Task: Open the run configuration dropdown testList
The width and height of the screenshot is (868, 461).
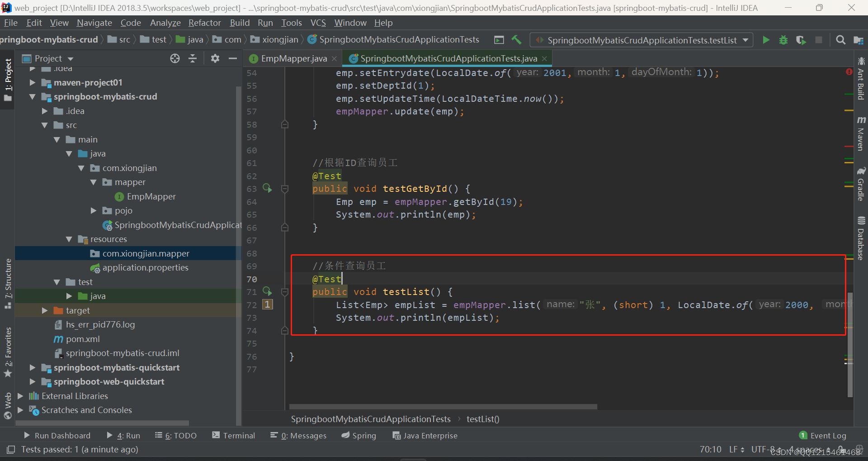Action: point(642,40)
